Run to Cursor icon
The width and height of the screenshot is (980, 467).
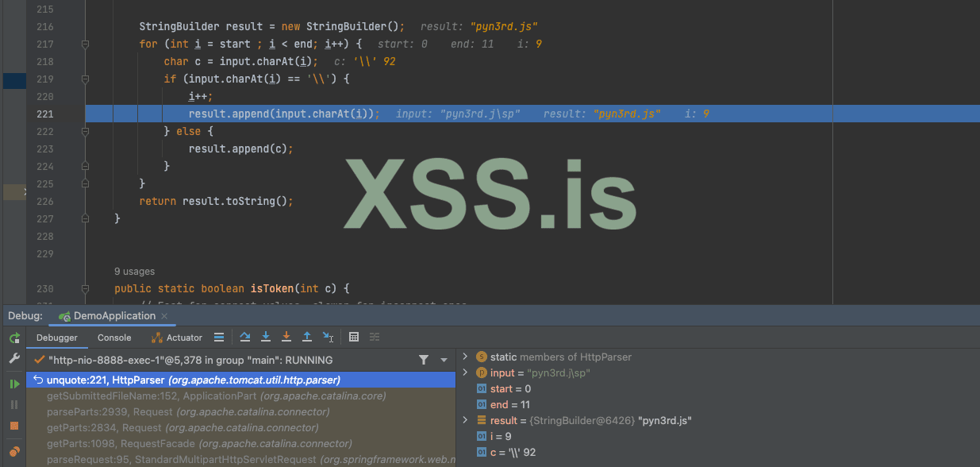329,338
